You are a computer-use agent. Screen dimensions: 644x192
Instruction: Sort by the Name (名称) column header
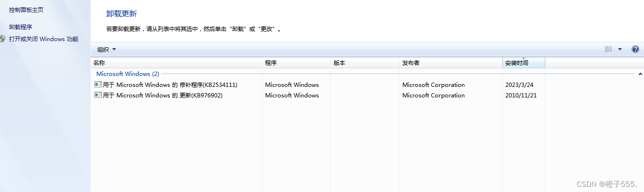pos(176,63)
